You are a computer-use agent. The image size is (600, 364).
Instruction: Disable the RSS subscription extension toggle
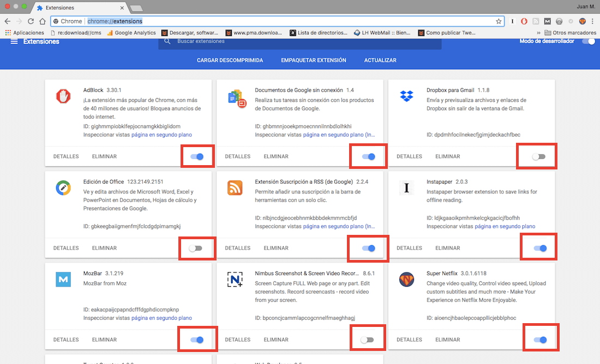[369, 248]
